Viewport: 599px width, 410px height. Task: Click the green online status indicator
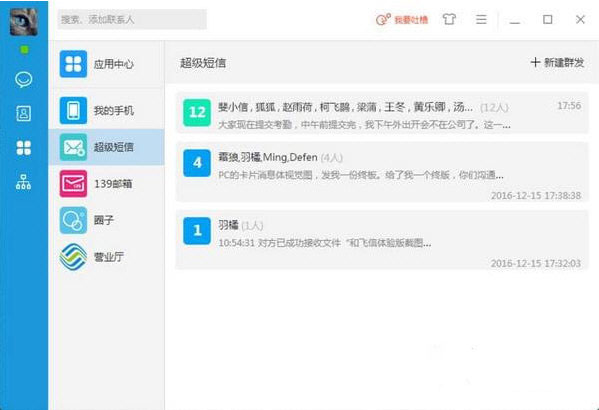[x=24, y=50]
